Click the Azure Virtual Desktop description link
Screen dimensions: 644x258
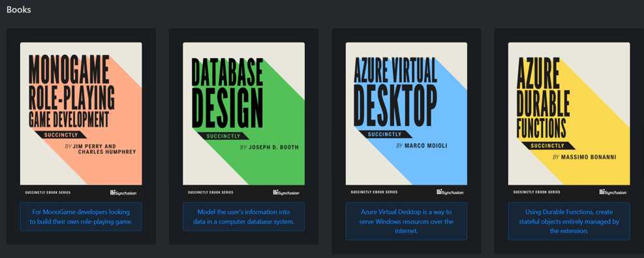tap(406, 221)
